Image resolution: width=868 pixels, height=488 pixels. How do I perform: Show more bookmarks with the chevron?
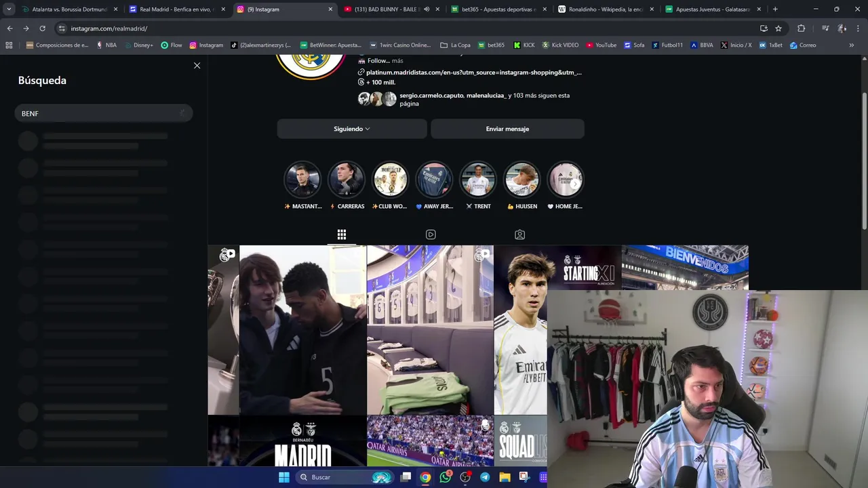pos(852,45)
